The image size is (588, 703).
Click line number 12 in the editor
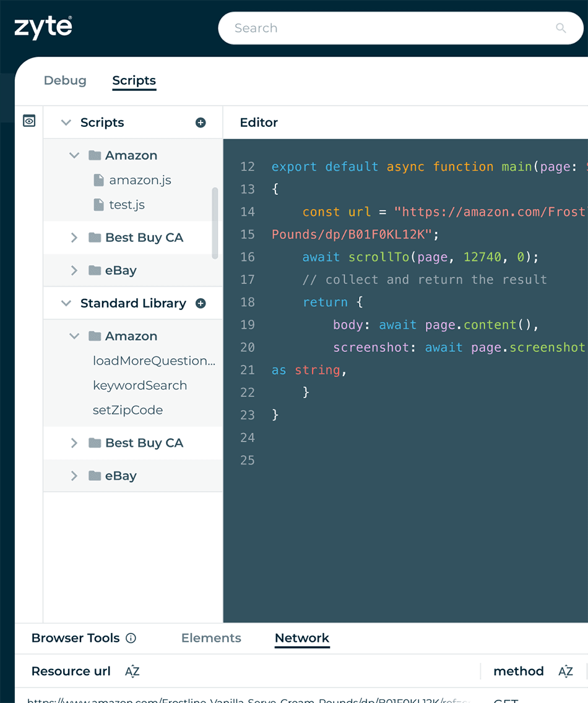pyautogui.click(x=247, y=167)
